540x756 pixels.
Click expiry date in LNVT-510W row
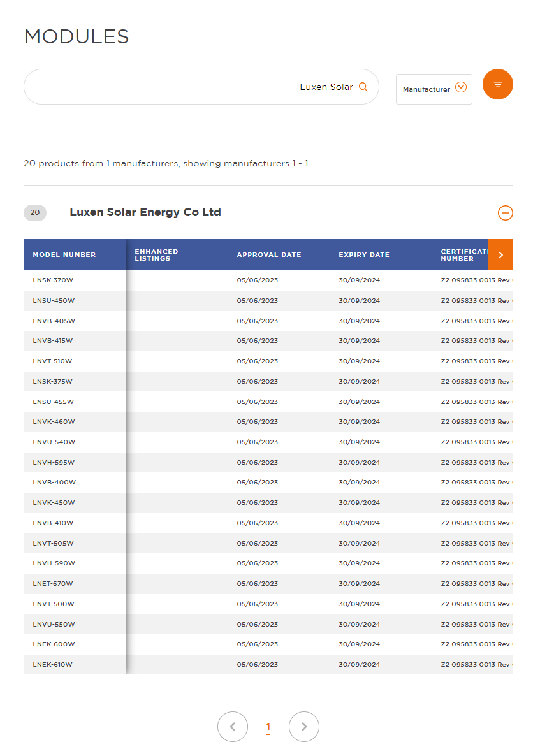click(359, 361)
